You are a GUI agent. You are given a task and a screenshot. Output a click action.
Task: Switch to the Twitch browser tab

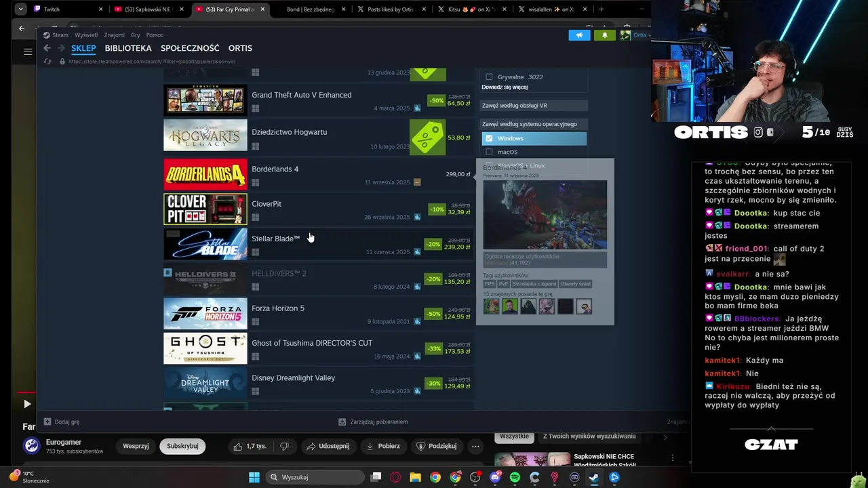click(67, 9)
